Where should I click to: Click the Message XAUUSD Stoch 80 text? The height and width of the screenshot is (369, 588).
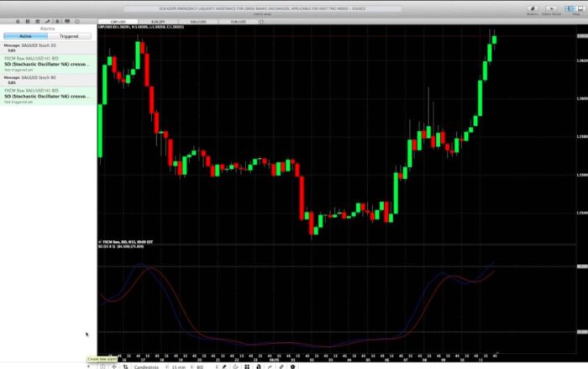(29, 77)
